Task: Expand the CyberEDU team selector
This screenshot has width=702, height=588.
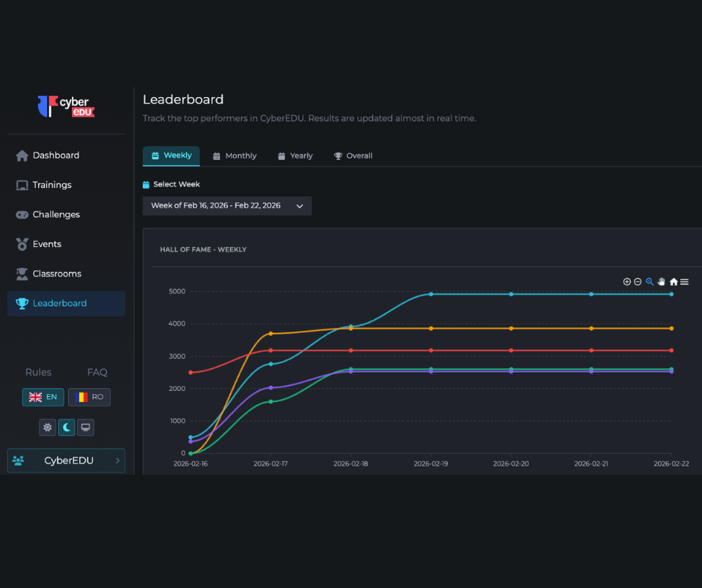Action: pos(66,460)
